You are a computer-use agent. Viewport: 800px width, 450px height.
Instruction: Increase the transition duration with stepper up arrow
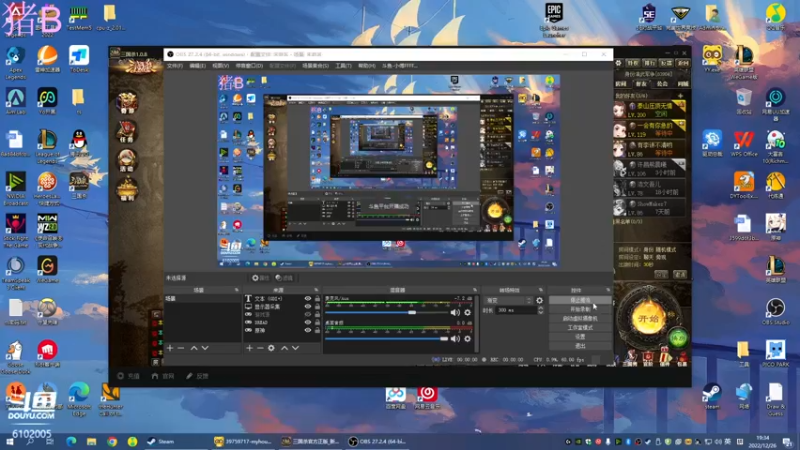[541, 308]
